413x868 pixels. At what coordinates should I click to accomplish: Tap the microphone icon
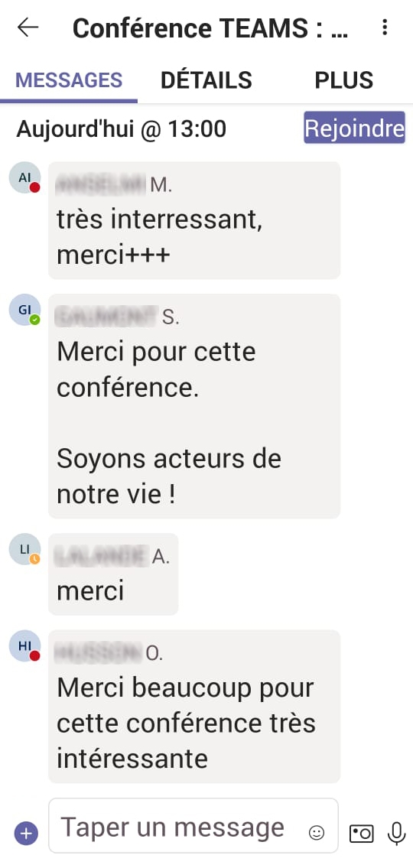pyautogui.click(x=396, y=833)
